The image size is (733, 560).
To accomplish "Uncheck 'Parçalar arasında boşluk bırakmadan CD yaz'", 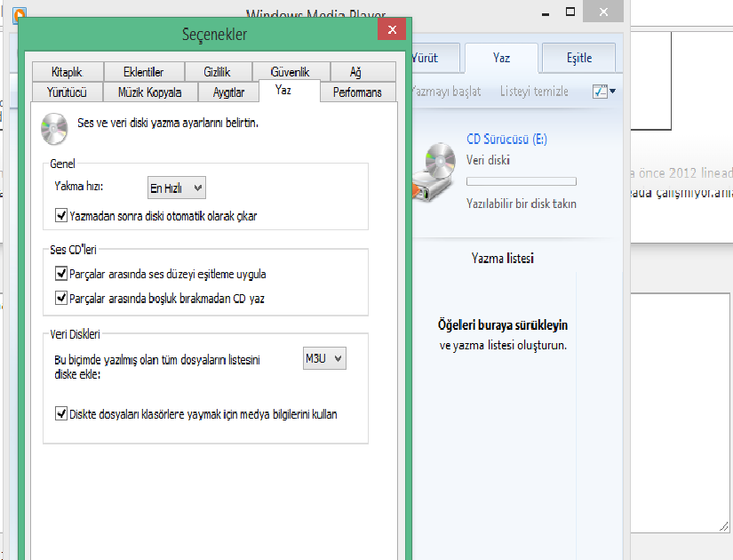I will click(61, 299).
